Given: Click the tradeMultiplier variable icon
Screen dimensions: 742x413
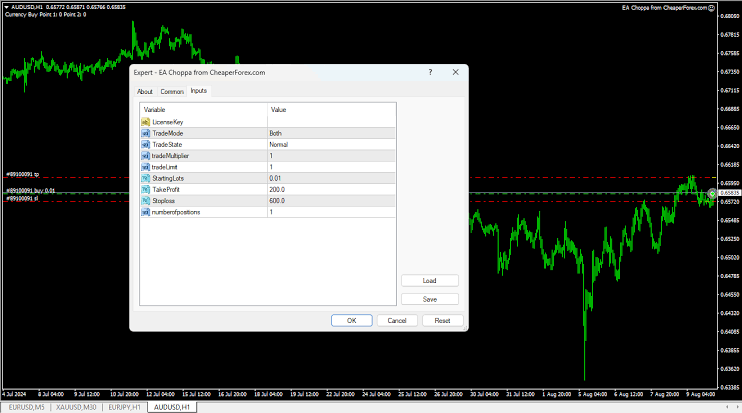Looking at the screenshot, I should (x=146, y=156).
